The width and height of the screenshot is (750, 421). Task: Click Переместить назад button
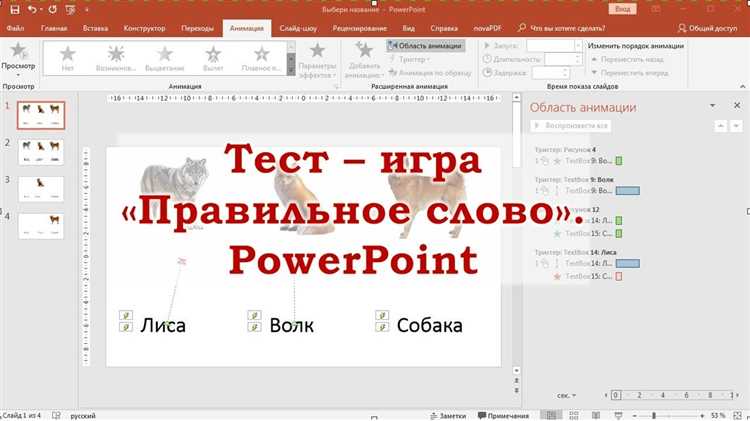628,59
